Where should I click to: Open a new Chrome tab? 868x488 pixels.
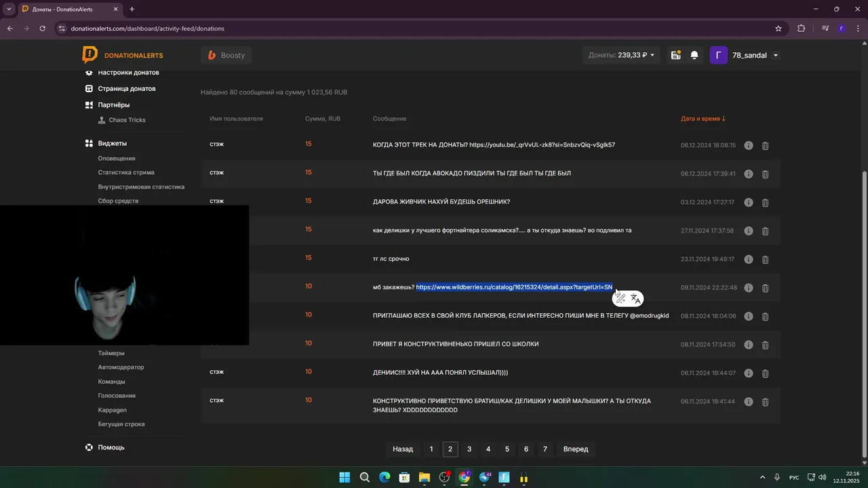132,9
